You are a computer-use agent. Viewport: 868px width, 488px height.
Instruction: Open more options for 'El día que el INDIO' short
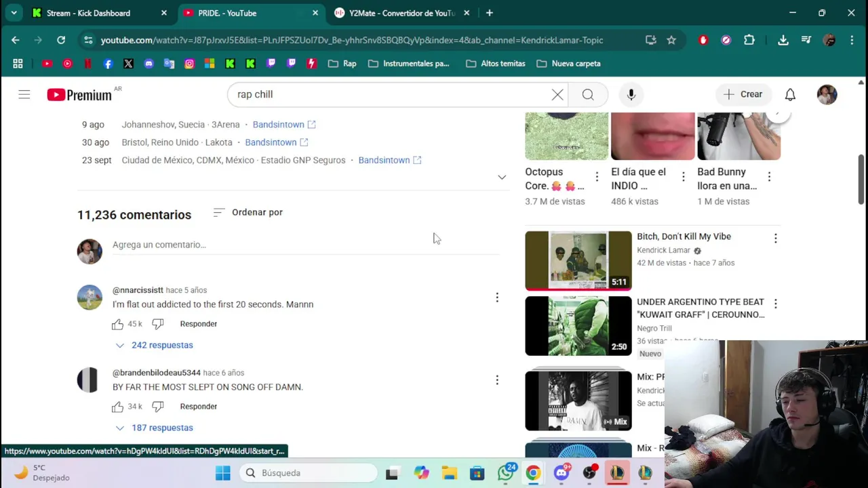(x=683, y=177)
